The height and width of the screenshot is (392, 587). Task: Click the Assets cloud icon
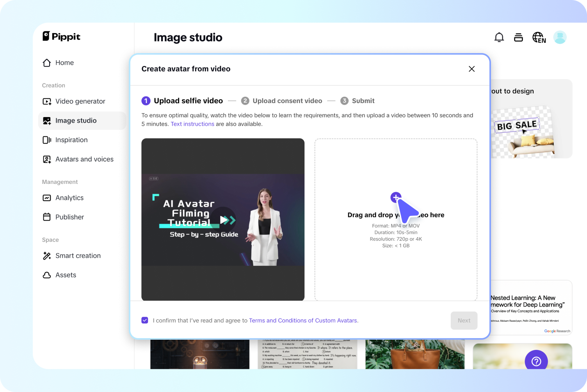(47, 275)
